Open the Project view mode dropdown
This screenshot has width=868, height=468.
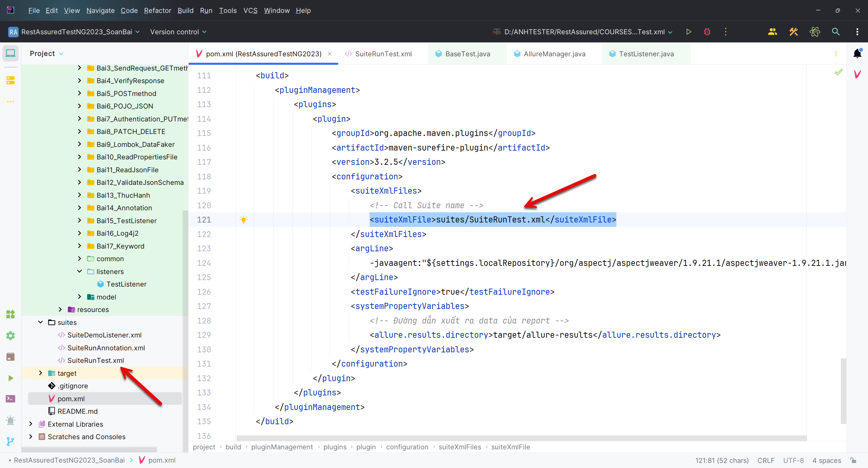(x=46, y=54)
